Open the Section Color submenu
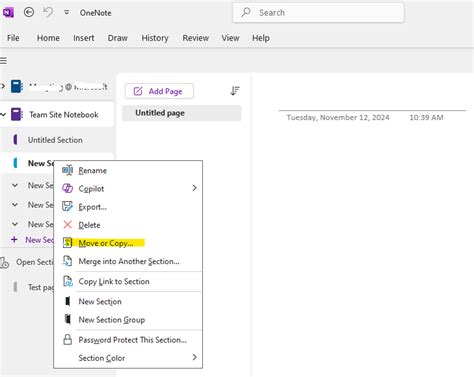 (128, 358)
